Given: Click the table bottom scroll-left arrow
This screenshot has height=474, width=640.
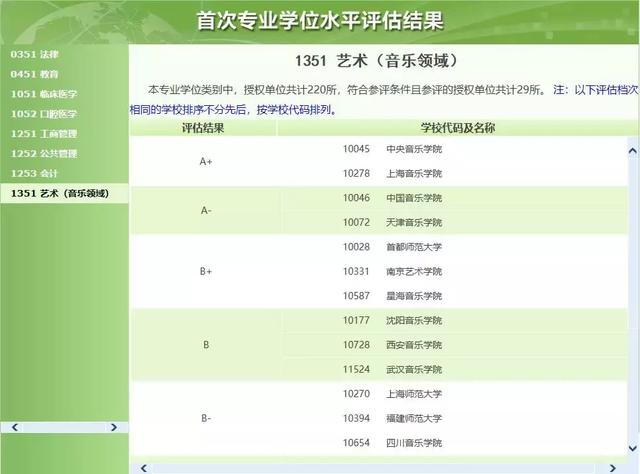Looking at the screenshot, I should (144, 468).
